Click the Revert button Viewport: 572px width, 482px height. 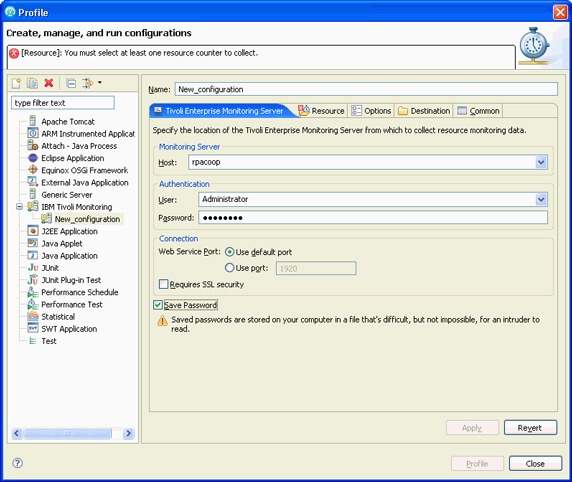pos(530,428)
